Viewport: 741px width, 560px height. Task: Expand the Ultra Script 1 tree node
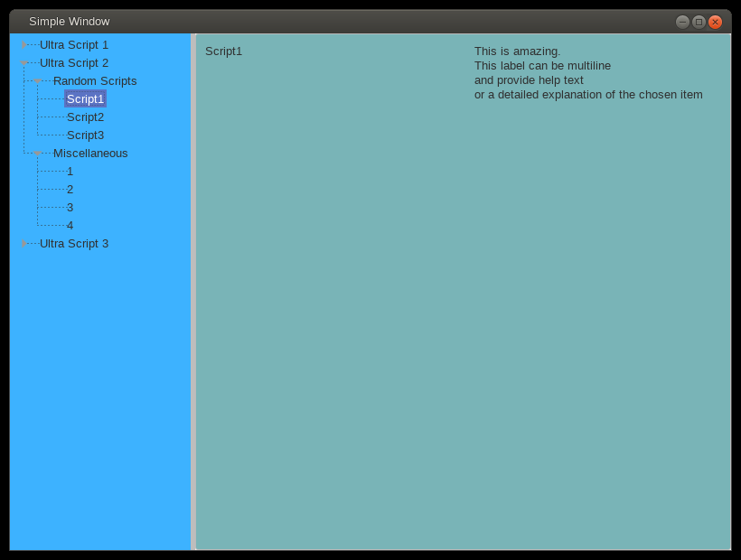coord(24,45)
